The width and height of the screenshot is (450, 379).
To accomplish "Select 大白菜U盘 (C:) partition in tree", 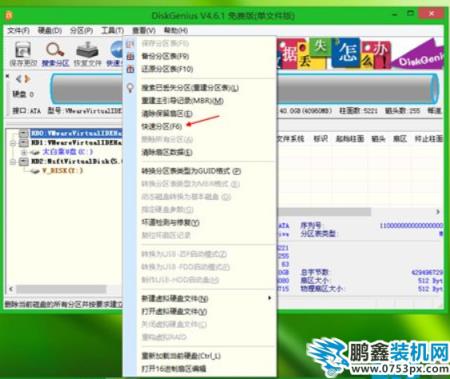I will coord(68,152).
